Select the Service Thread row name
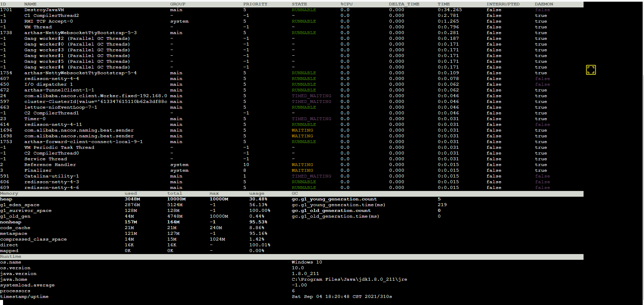Image resolution: width=644 pixels, height=305 pixels. click(45, 159)
